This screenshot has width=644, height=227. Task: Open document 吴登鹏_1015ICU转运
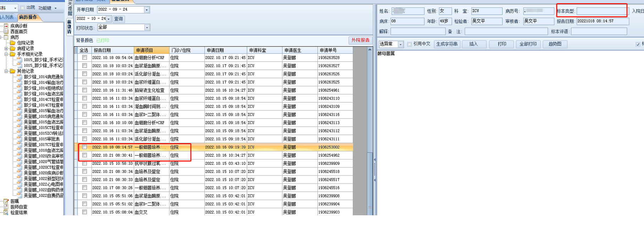pos(44,134)
